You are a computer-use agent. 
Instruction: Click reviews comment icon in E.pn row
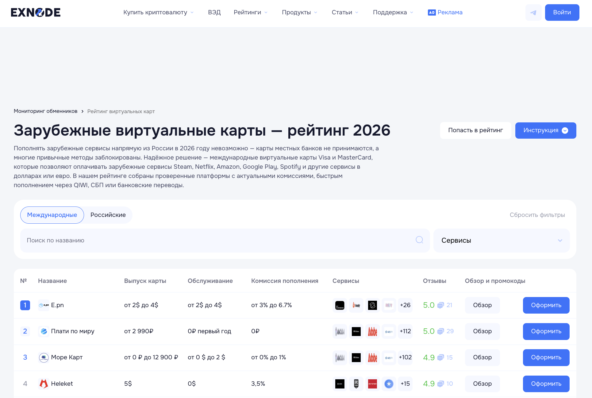click(x=440, y=305)
